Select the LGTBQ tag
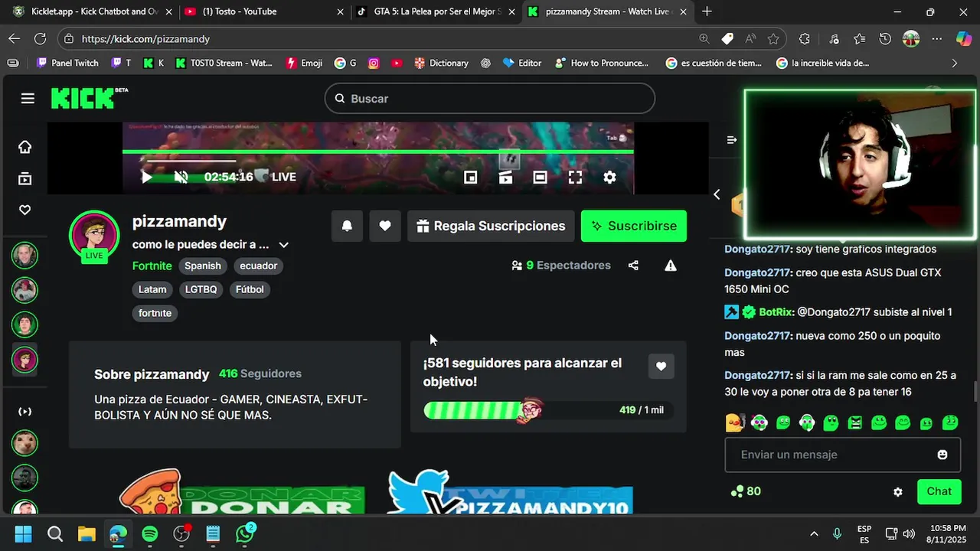 tap(201, 289)
